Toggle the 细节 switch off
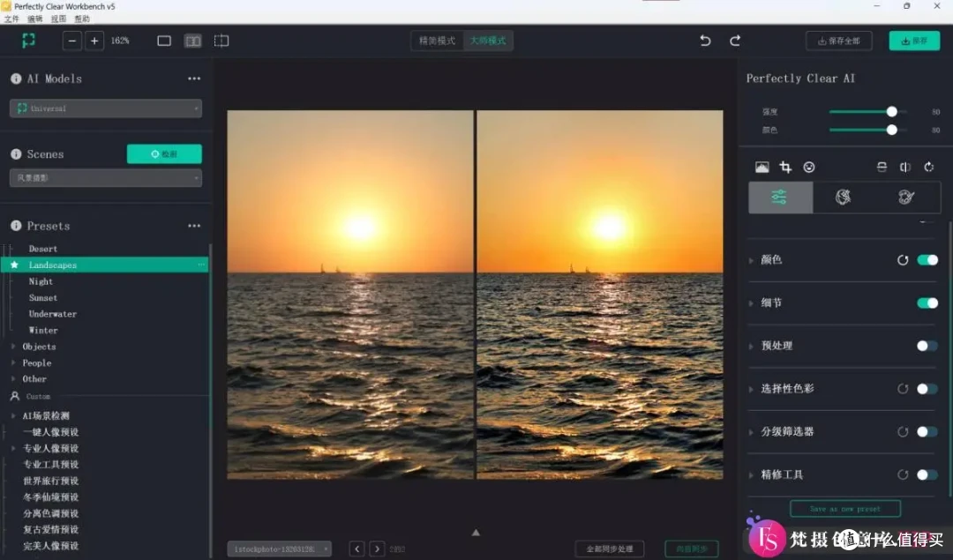This screenshot has width=953, height=560. [x=927, y=303]
